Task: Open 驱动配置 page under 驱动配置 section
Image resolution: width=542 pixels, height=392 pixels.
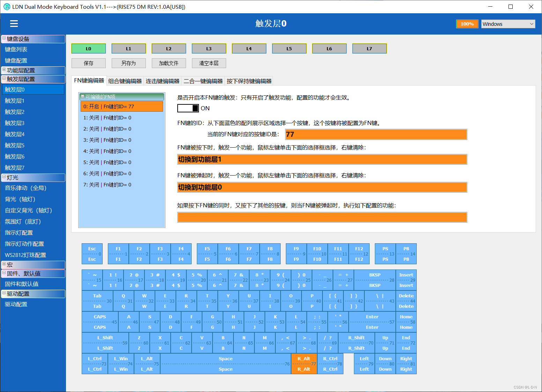Action: point(33,304)
